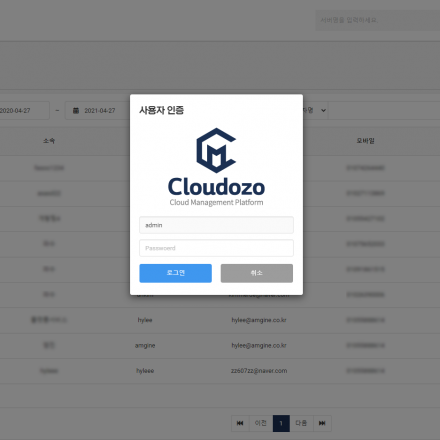This screenshot has height=440, width=440.
Task: Click the 다음 next page button
Action: pyautogui.click(x=301, y=423)
